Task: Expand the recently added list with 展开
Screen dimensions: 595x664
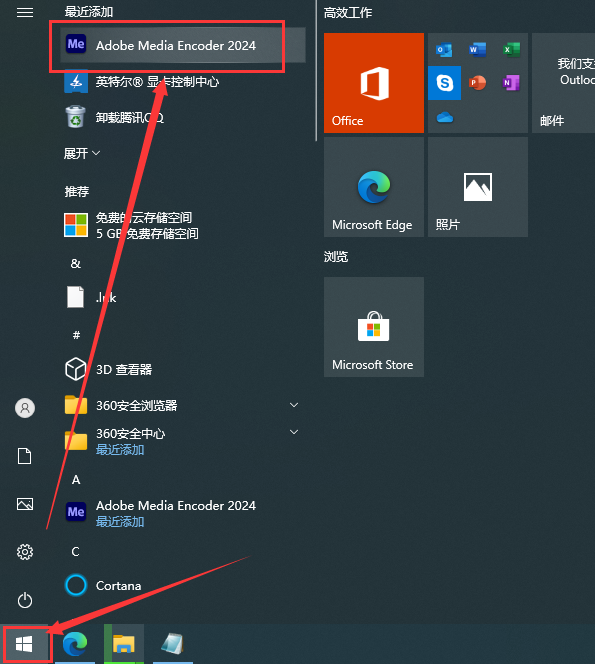Action: 82,153
